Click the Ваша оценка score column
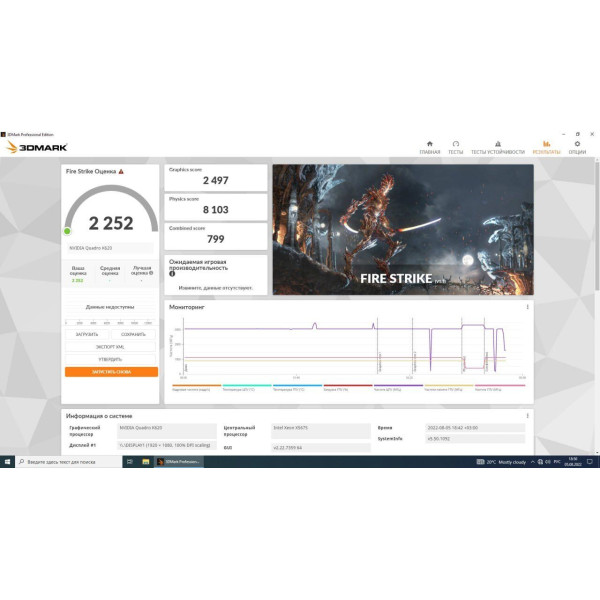The image size is (600, 600). [78, 274]
